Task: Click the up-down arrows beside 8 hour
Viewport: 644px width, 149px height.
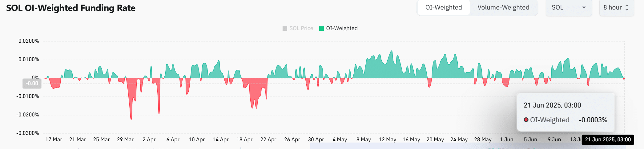Action: (627, 8)
